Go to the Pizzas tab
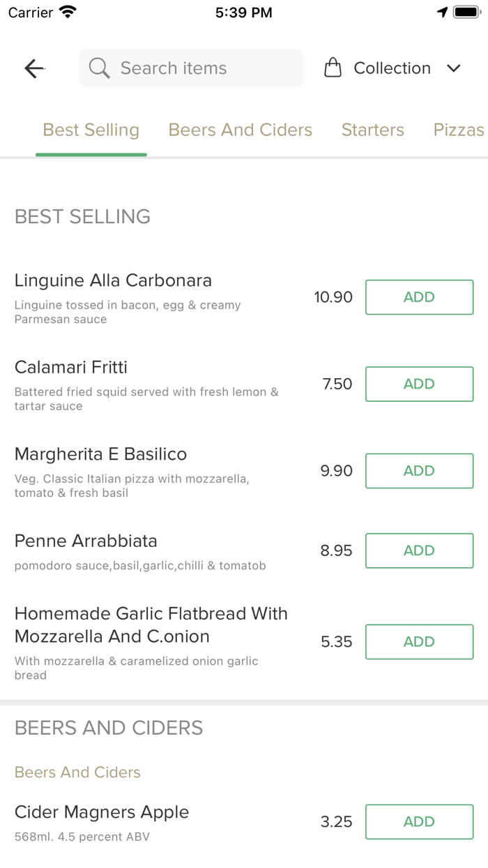This screenshot has height=868, width=488. click(458, 130)
